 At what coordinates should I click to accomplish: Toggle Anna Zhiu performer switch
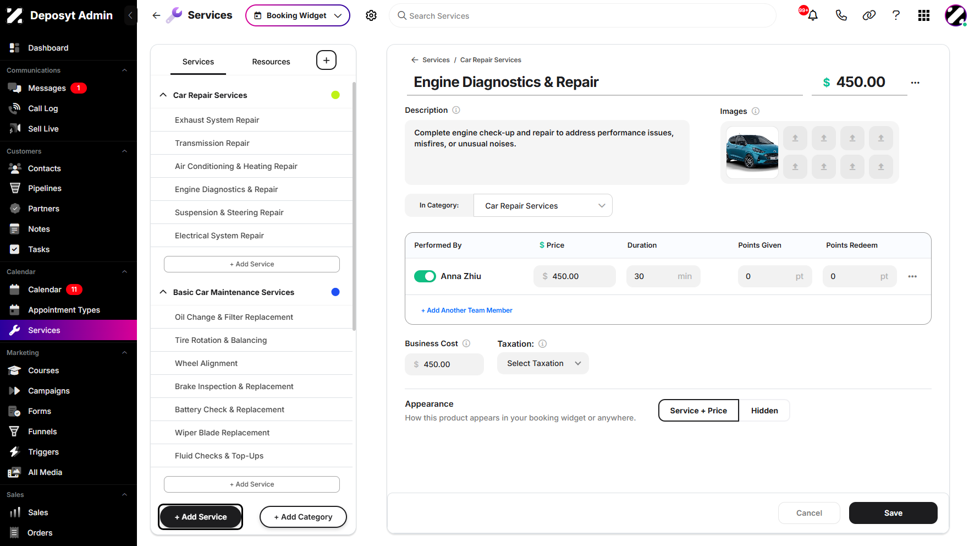point(425,276)
